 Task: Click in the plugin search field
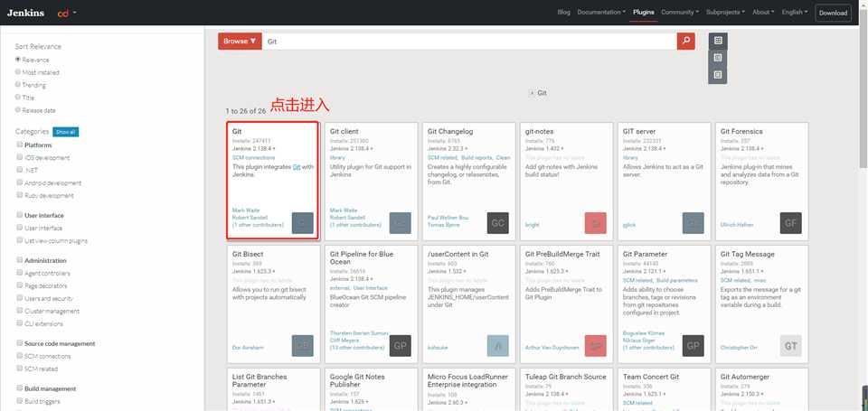[x=469, y=41]
